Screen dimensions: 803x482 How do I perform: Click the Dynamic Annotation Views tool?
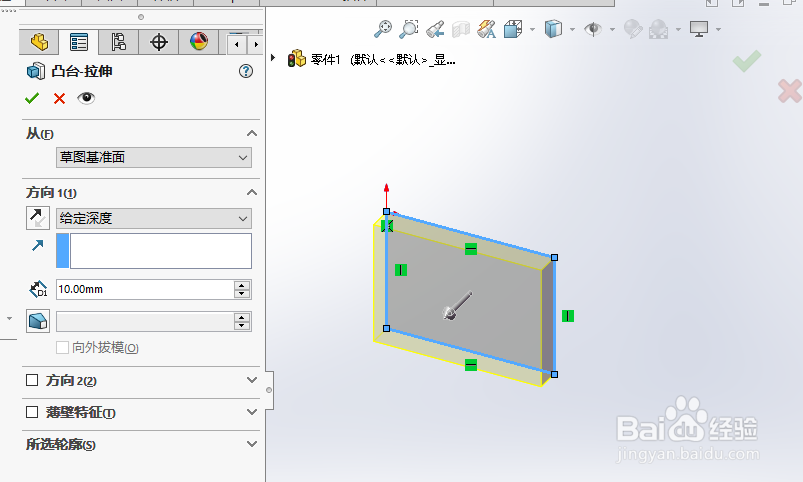(487, 29)
